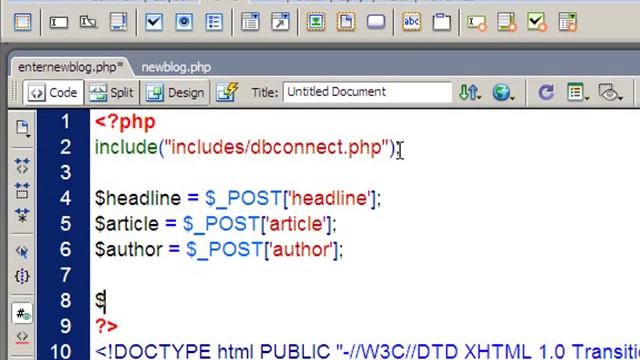
Task: Click the '$' on line 8
Action: (x=100, y=301)
